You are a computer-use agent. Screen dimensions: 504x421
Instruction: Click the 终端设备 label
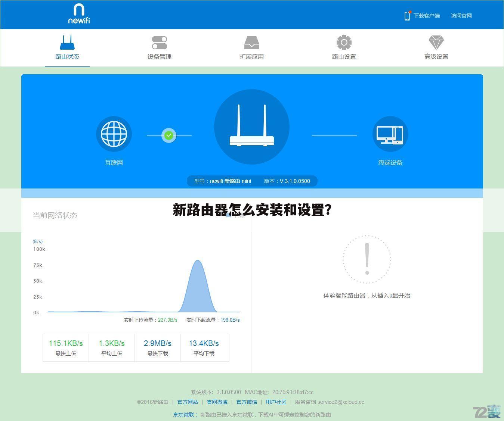coord(390,163)
